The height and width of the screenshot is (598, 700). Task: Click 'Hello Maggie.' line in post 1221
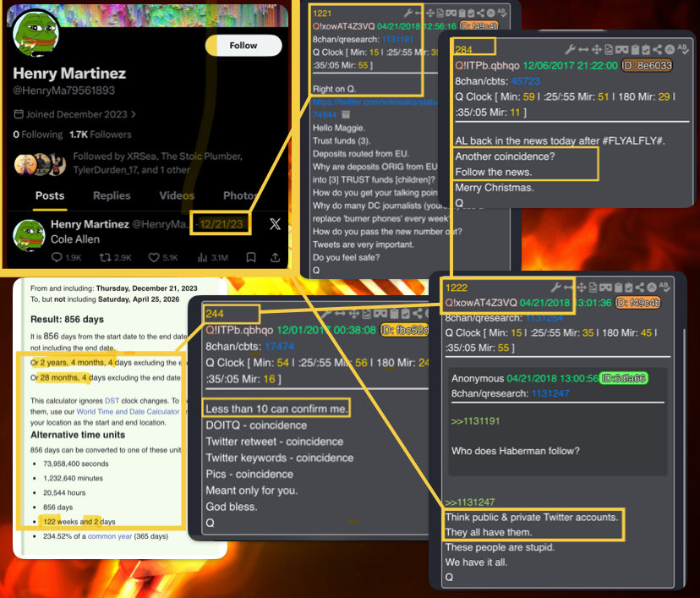coord(339,128)
